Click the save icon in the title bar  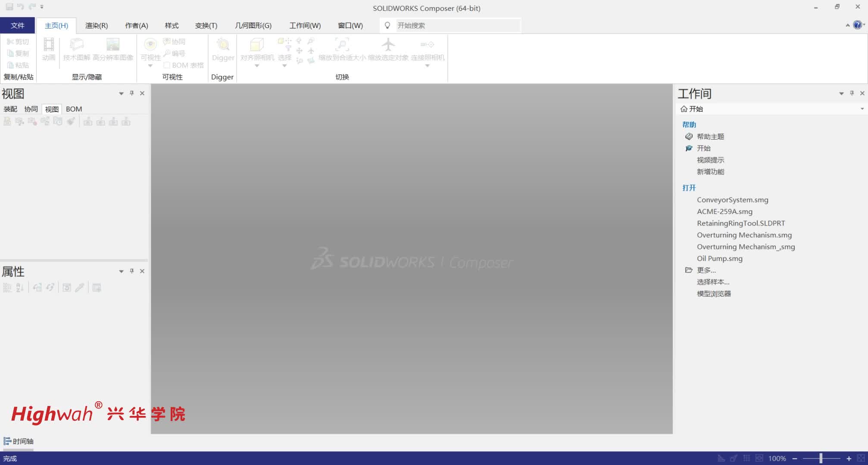(x=9, y=6)
